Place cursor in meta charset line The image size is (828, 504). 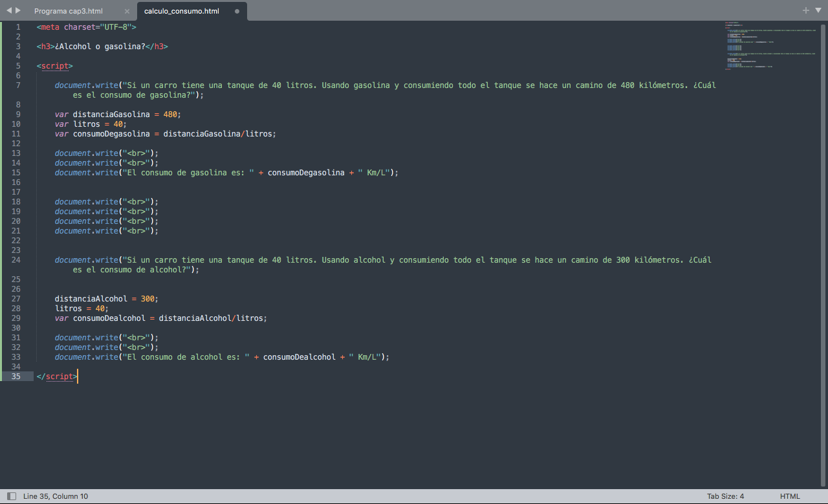87,27
